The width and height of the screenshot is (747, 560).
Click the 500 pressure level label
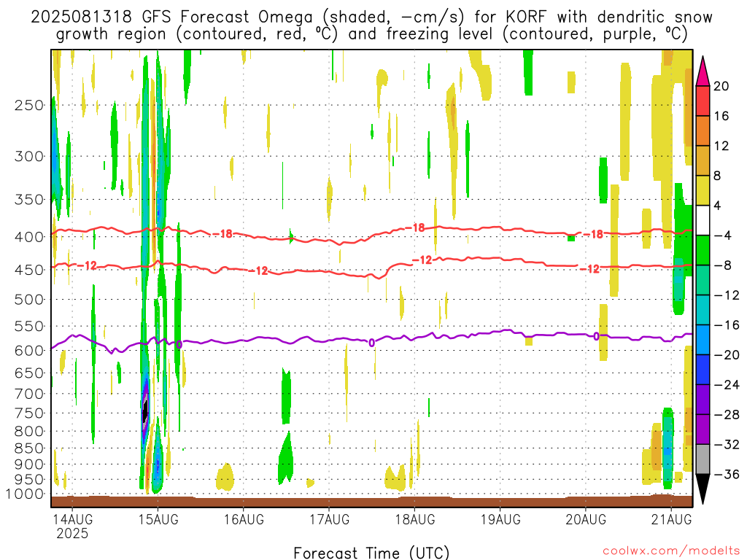[x=29, y=300]
